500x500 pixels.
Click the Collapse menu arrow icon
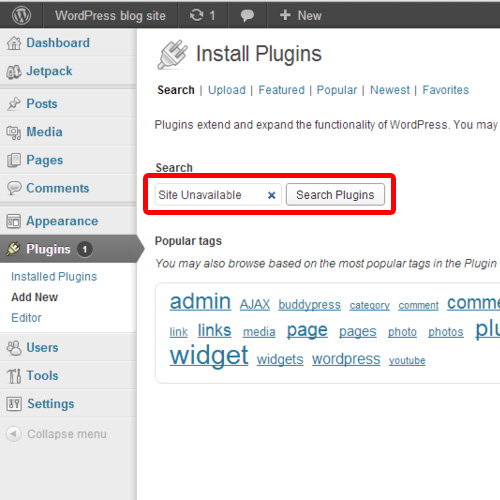tap(14, 434)
